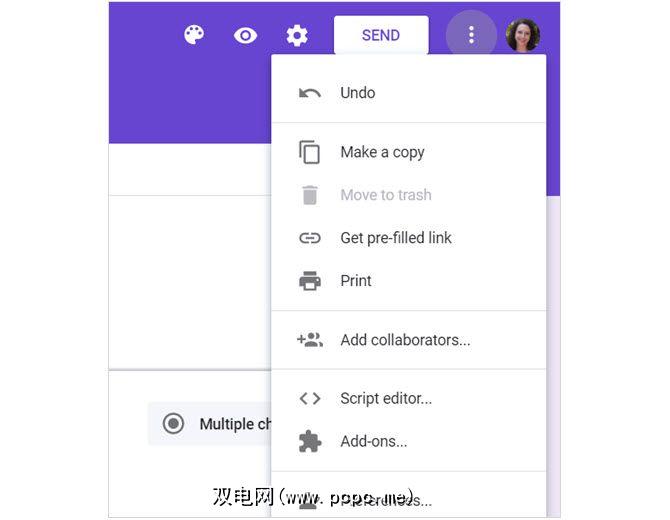670x520 pixels.
Task: Click the printer icon
Action: [x=310, y=281]
